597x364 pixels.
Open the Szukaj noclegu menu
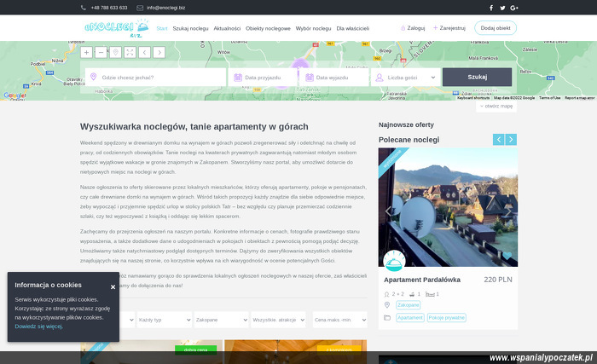190,28
